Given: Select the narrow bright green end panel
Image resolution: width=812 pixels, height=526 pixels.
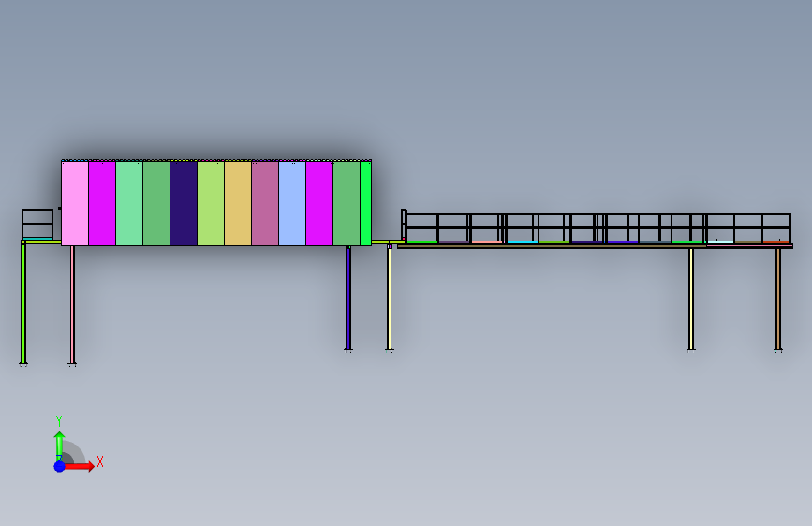Looking at the screenshot, I should coord(365,203).
